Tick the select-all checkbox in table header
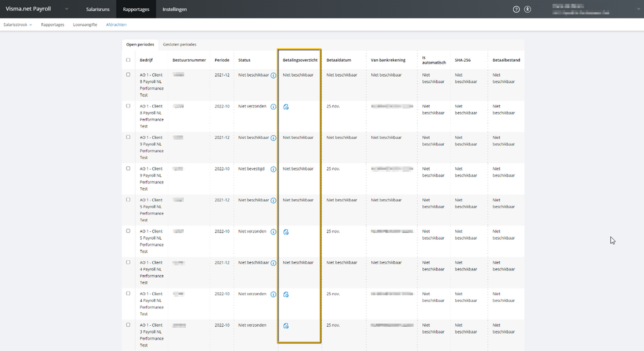This screenshot has width=644, height=351. [128, 60]
